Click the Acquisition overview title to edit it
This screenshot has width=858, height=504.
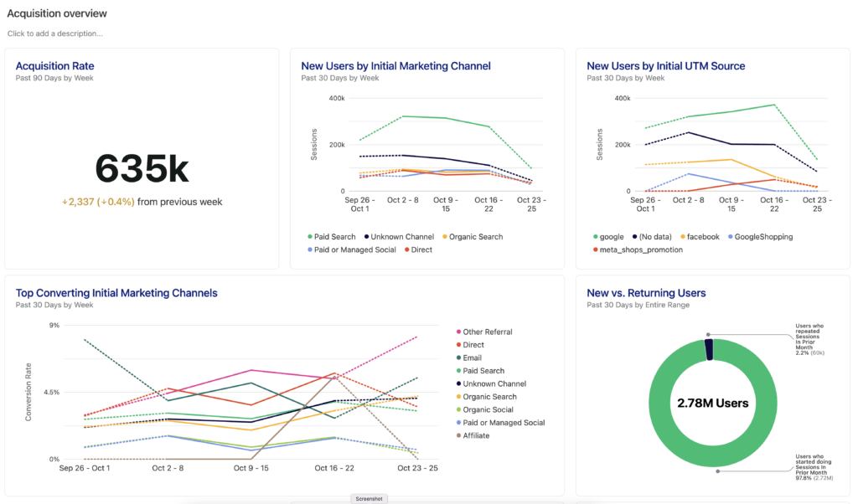point(57,13)
